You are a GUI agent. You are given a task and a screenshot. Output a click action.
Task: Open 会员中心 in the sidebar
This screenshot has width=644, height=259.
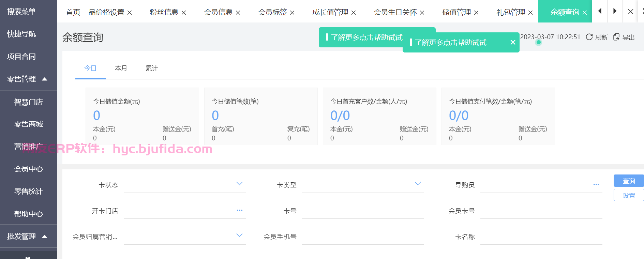coord(29,169)
